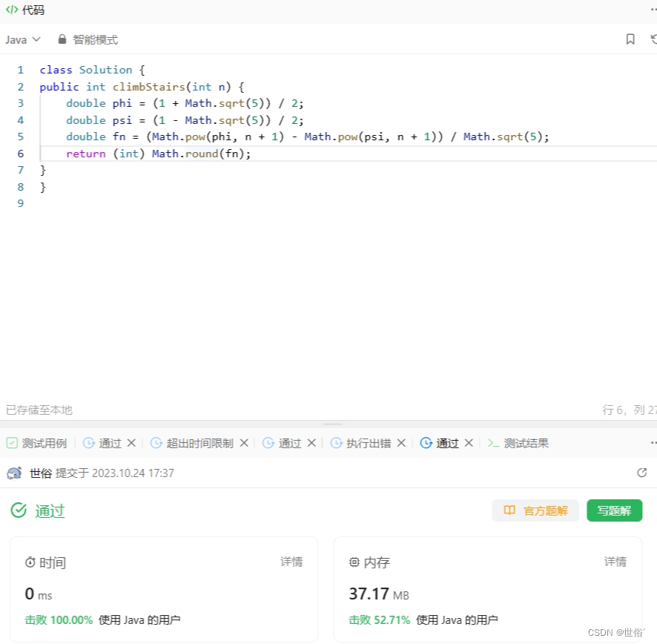The width and height of the screenshot is (657, 644).
Task: Click the reset code icon at top right
Action: pyautogui.click(x=652, y=39)
